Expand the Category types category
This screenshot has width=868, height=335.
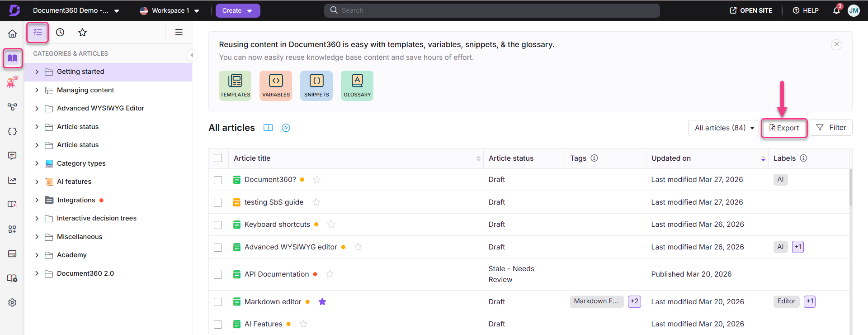(x=37, y=163)
